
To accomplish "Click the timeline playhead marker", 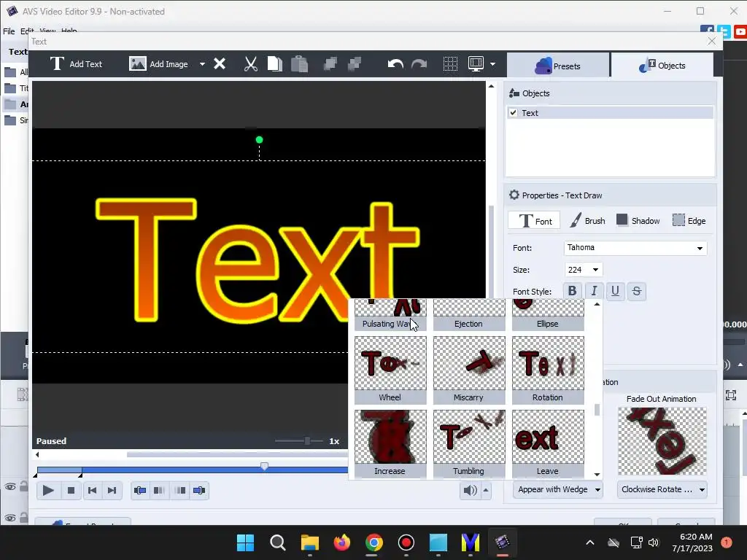I will 264,466.
